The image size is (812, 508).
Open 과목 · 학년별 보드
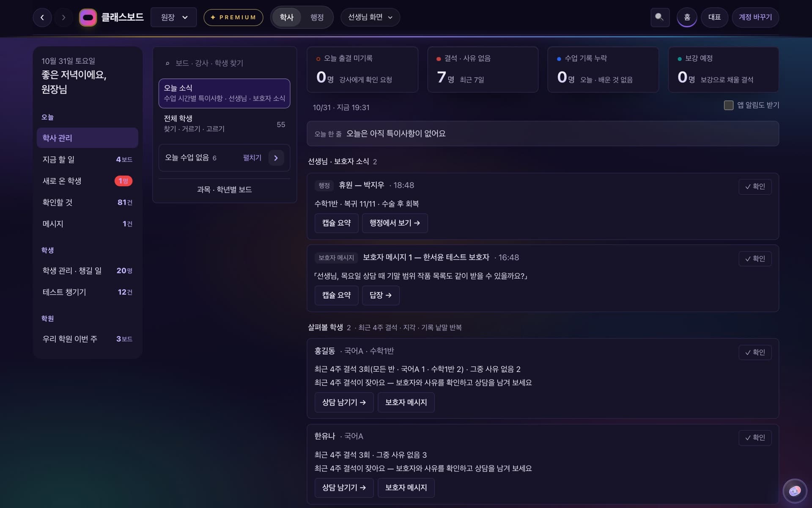[x=225, y=190]
